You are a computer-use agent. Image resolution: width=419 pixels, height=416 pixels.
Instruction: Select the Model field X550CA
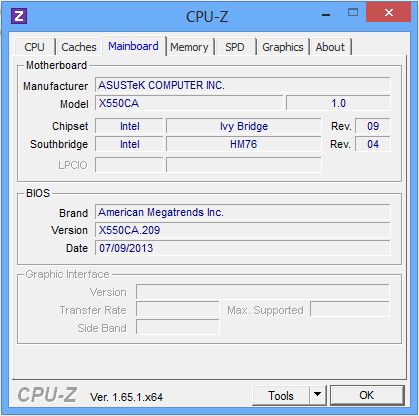[x=189, y=103]
